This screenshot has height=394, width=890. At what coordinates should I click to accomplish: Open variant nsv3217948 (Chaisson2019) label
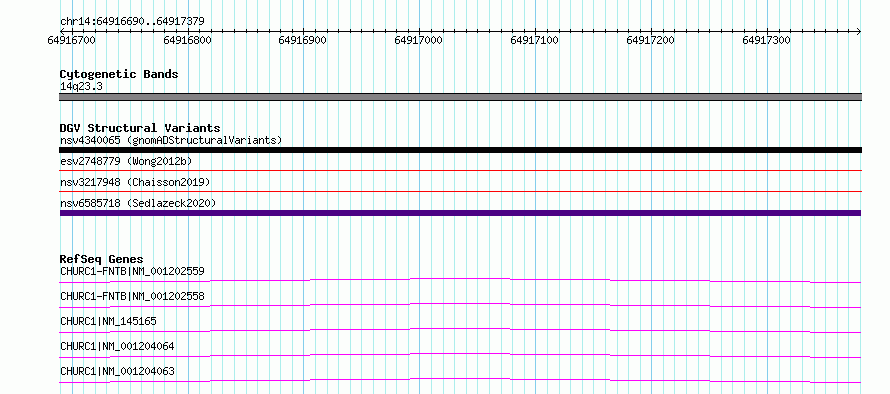pyautogui.click(x=135, y=182)
